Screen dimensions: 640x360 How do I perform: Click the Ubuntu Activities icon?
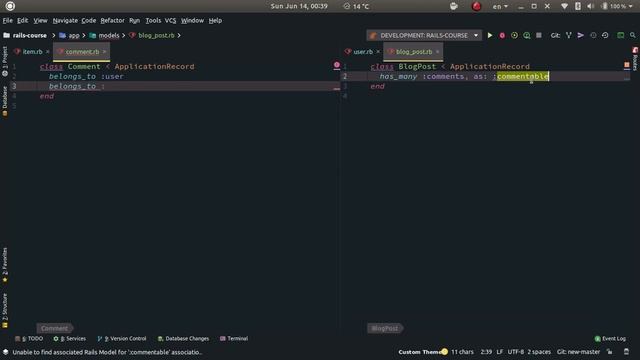[x=10, y=6]
